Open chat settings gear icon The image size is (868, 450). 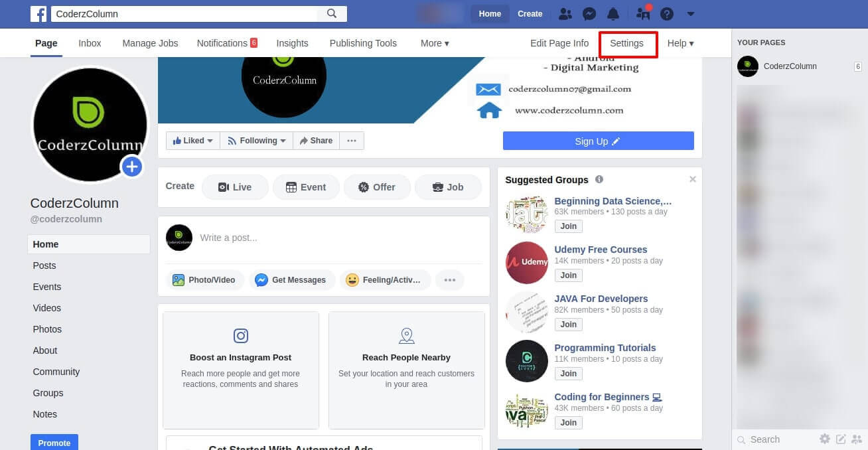[x=825, y=439]
